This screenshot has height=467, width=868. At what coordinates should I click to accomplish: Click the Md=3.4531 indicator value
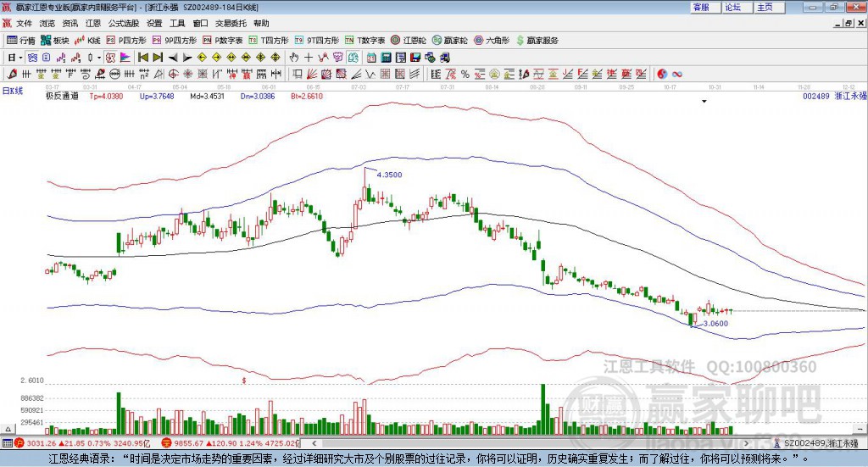pyautogui.click(x=208, y=97)
